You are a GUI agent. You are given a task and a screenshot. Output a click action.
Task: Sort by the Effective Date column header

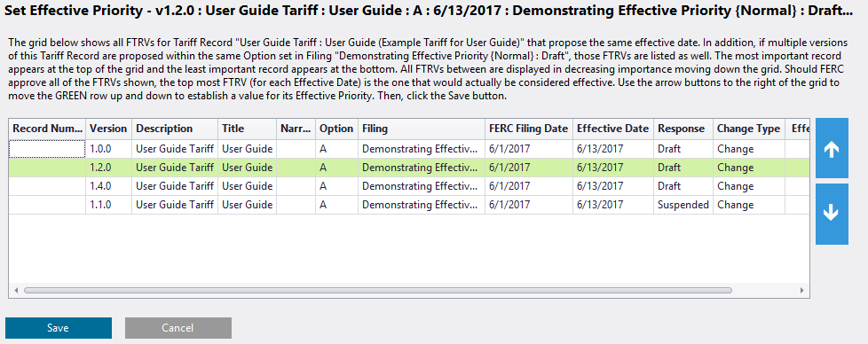(x=612, y=129)
